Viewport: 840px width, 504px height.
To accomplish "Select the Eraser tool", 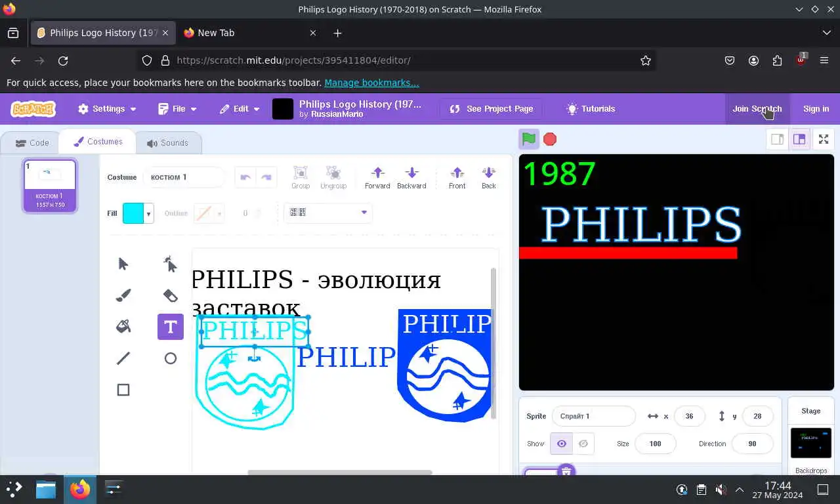I will coord(171,295).
